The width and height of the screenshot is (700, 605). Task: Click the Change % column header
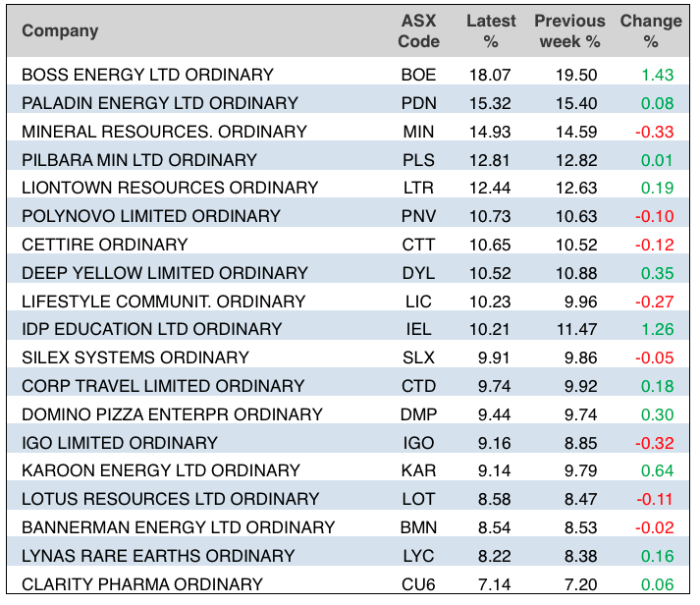pos(650,30)
